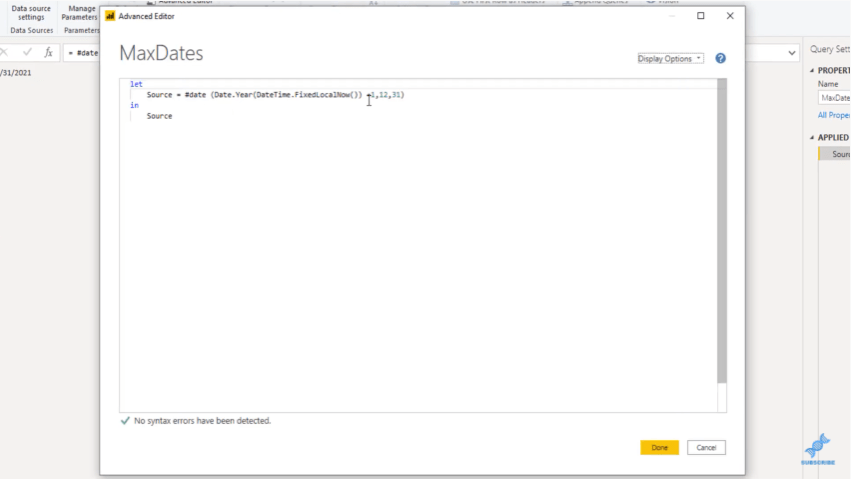Click the '#date' function in the code

tap(195, 95)
